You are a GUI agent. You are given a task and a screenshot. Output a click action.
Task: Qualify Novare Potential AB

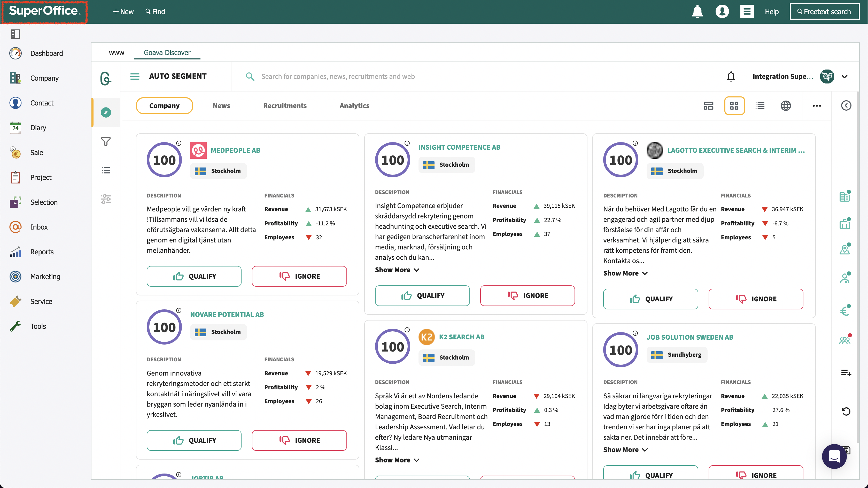tap(194, 440)
